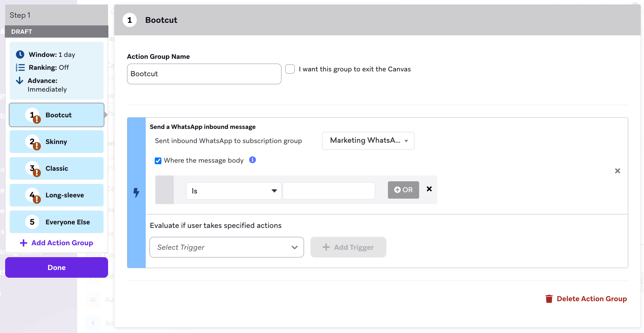Remove the message body filter row
The width and height of the screenshot is (644, 333).
pos(429,189)
